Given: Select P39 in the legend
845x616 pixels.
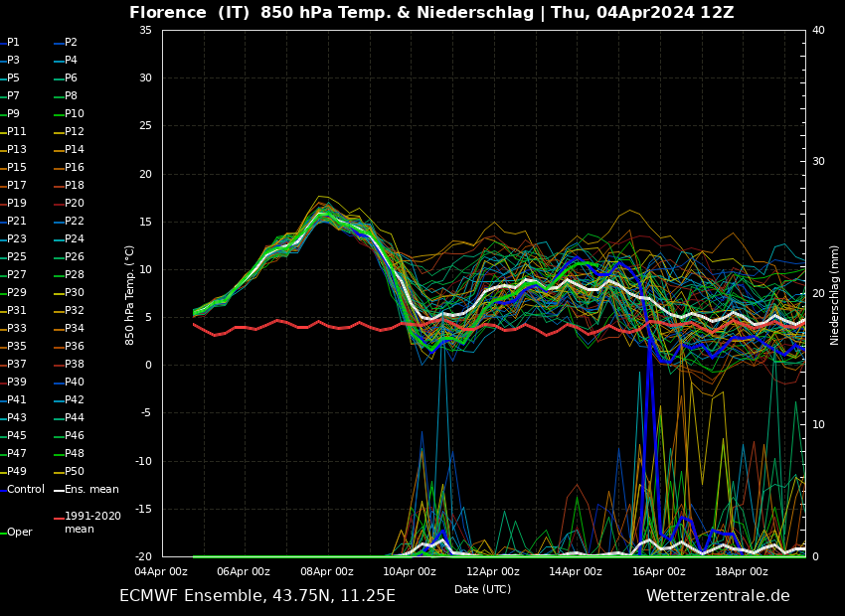Looking at the screenshot, I should point(13,382).
